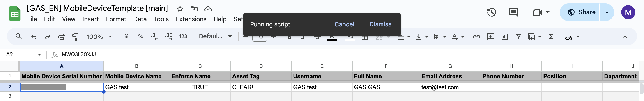644x101 pixels.
Task: Cancel the running script
Action: [x=344, y=24]
